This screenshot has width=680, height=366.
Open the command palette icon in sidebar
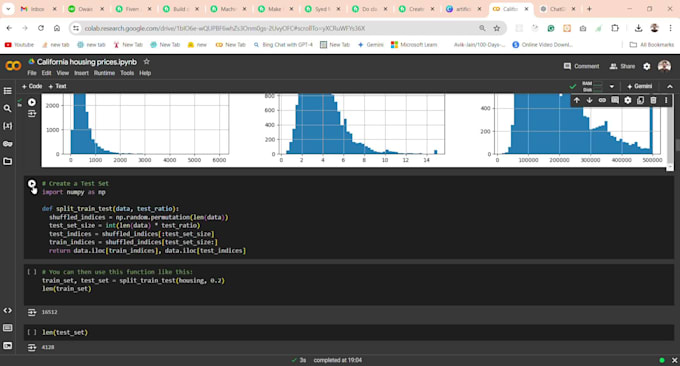click(x=7, y=328)
